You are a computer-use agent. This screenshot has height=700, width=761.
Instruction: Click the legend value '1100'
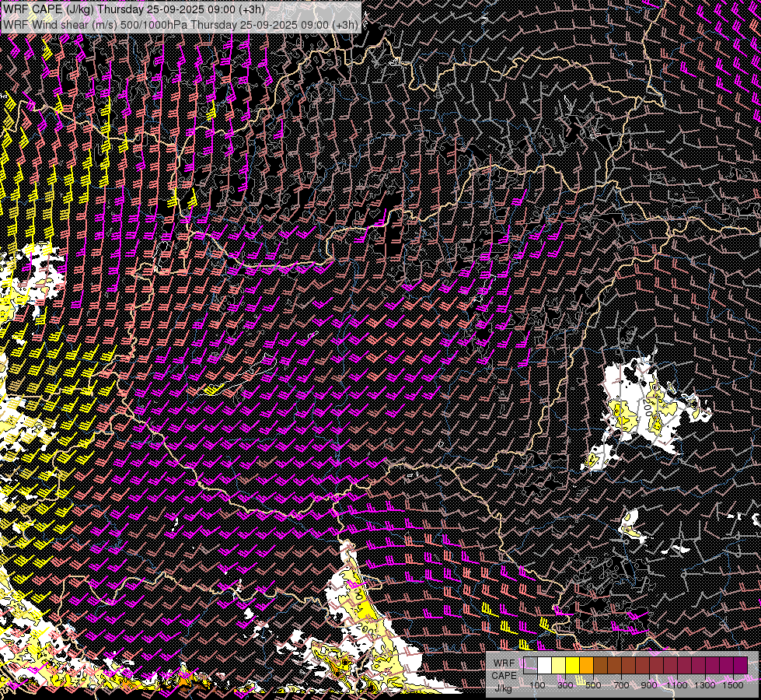click(677, 685)
